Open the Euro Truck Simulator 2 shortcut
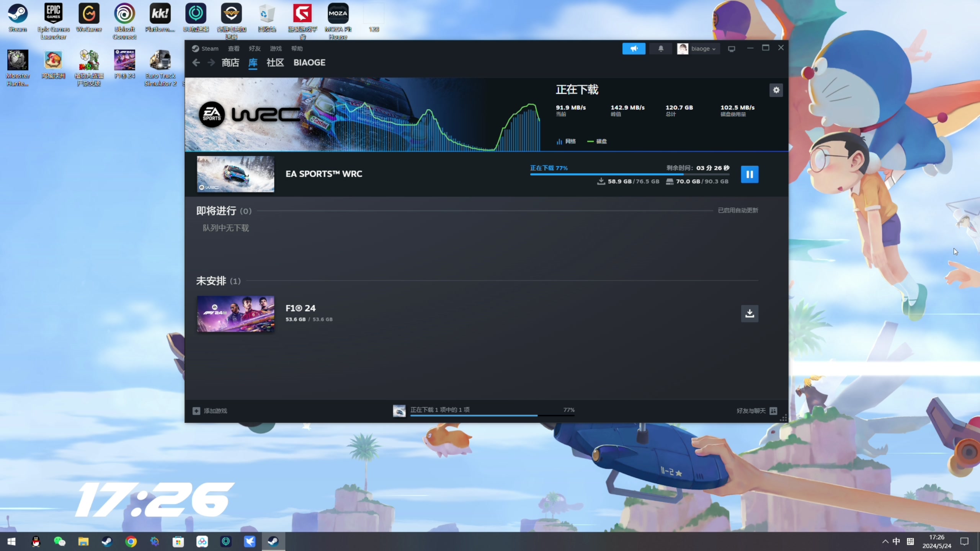980x551 pixels. (x=160, y=68)
